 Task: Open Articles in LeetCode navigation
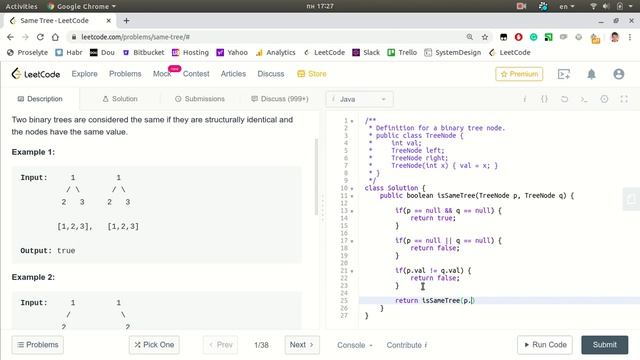(233, 74)
